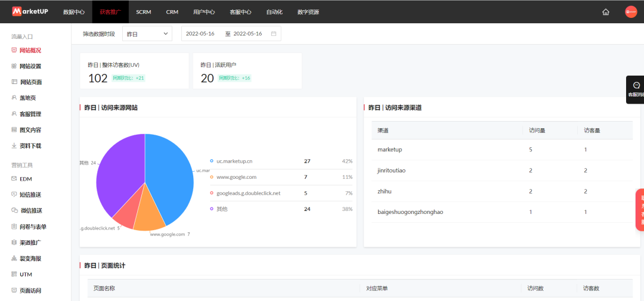This screenshot has height=301, width=644.
Task: Open the 用户中心 top menu
Action: click(x=204, y=12)
